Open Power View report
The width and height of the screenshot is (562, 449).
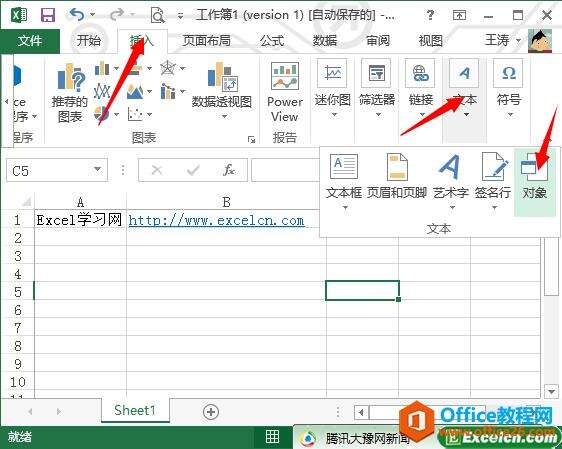(x=285, y=92)
